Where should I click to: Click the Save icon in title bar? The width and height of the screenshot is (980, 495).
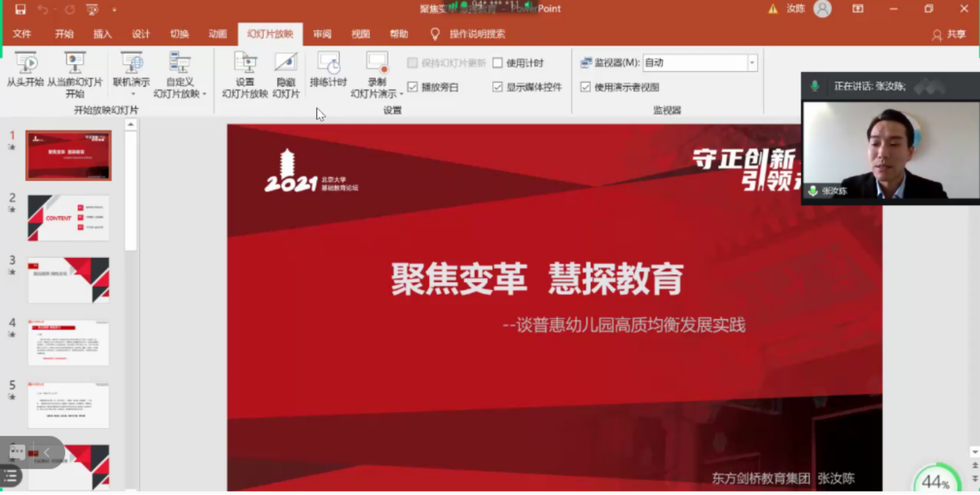point(20,9)
